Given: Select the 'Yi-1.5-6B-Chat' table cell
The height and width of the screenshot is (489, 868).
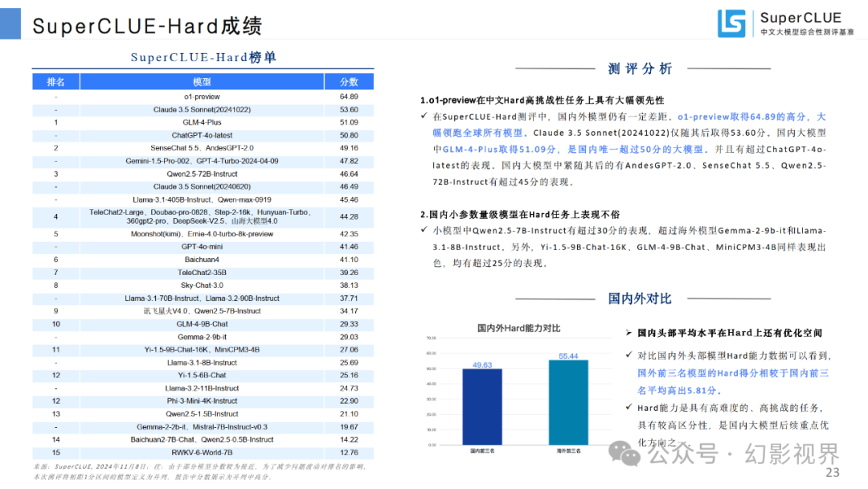Looking at the screenshot, I should pos(202,375).
